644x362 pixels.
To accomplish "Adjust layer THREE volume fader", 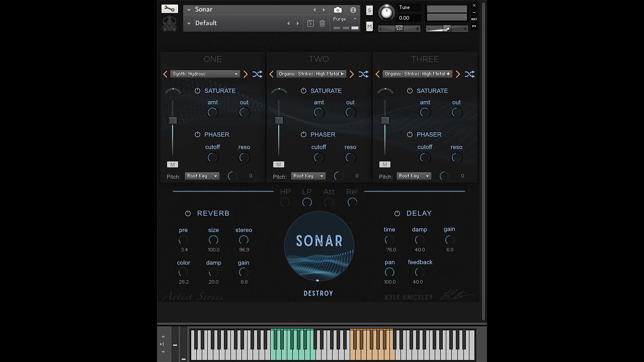I will (x=385, y=121).
